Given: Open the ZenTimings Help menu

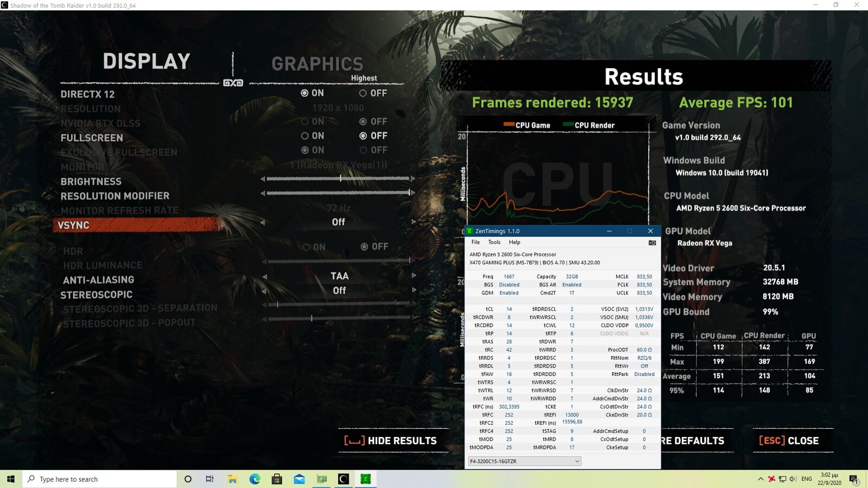Looking at the screenshot, I should click(514, 242).
